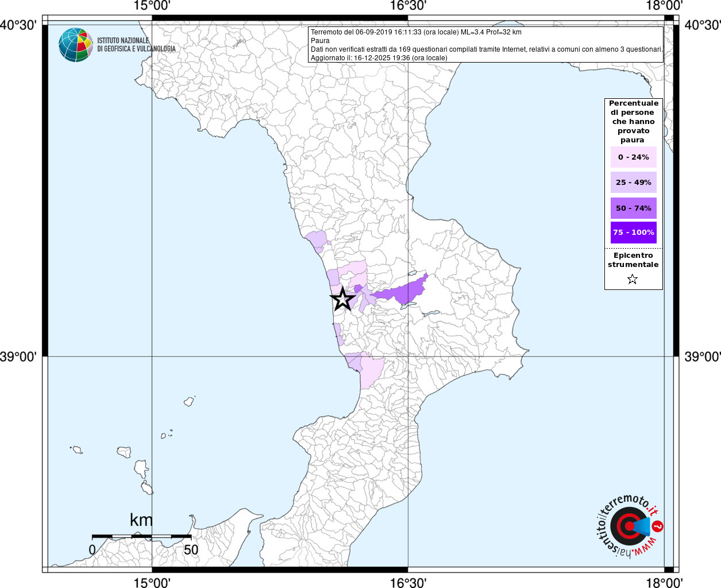This screenshot has height=588, width=721.
Task: Click the 'Dati non verificati' description line
Action: (x=487, y=49)
